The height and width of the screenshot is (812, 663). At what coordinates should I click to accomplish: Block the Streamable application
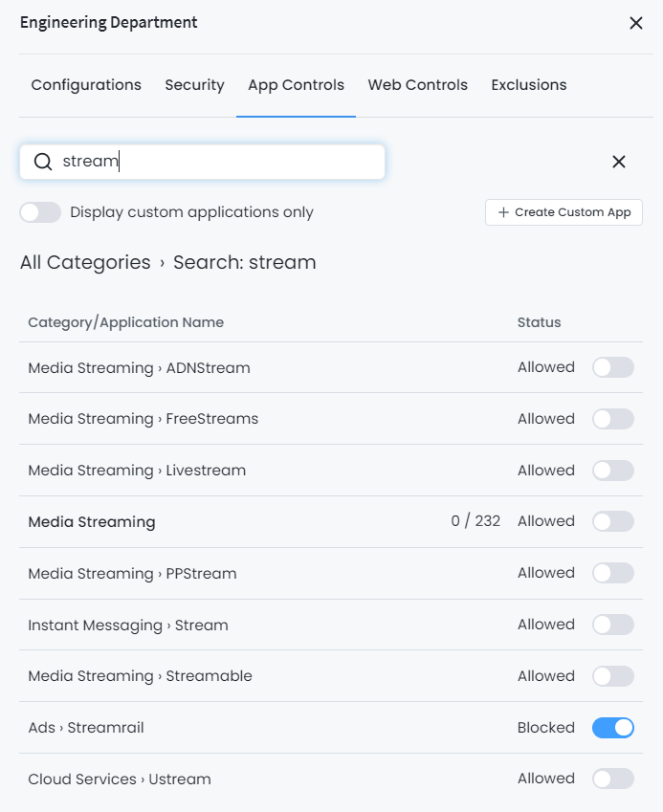(612, 675)
